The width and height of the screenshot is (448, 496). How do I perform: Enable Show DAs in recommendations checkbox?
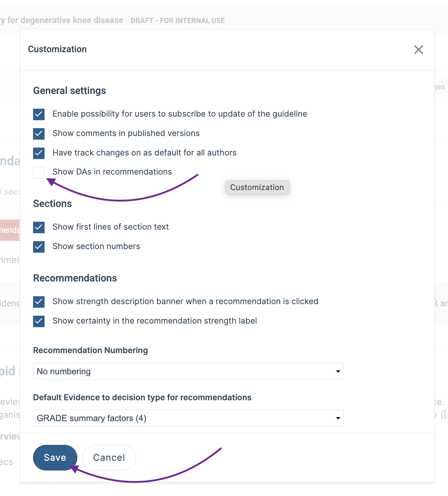[x=39, y=172]
